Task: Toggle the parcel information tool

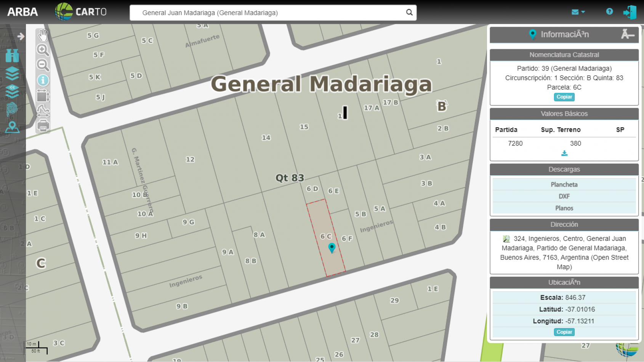Action: (x=43, y=80)
